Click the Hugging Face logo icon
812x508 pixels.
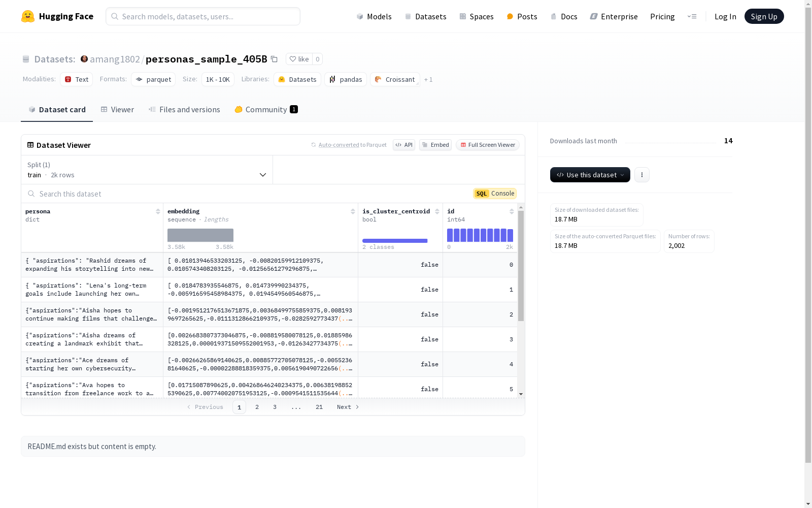click(x=28, y=16)
